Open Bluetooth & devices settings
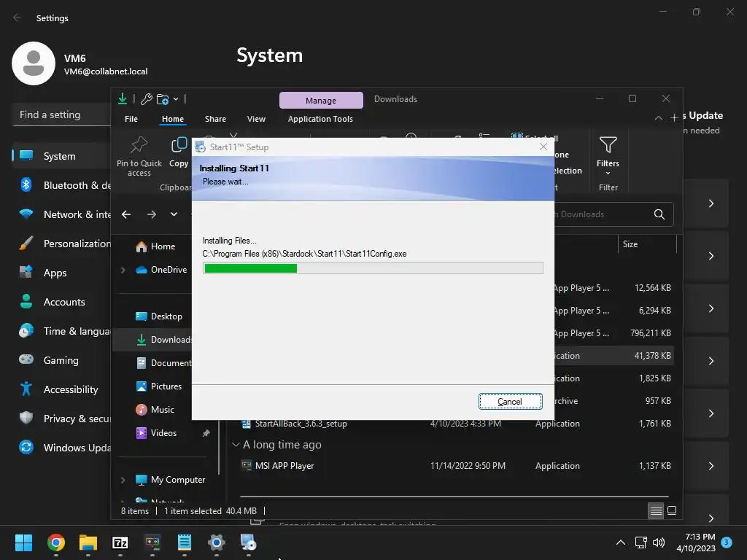Image resolution: width=747 pixels, height=560 pixels. point(62,185)
